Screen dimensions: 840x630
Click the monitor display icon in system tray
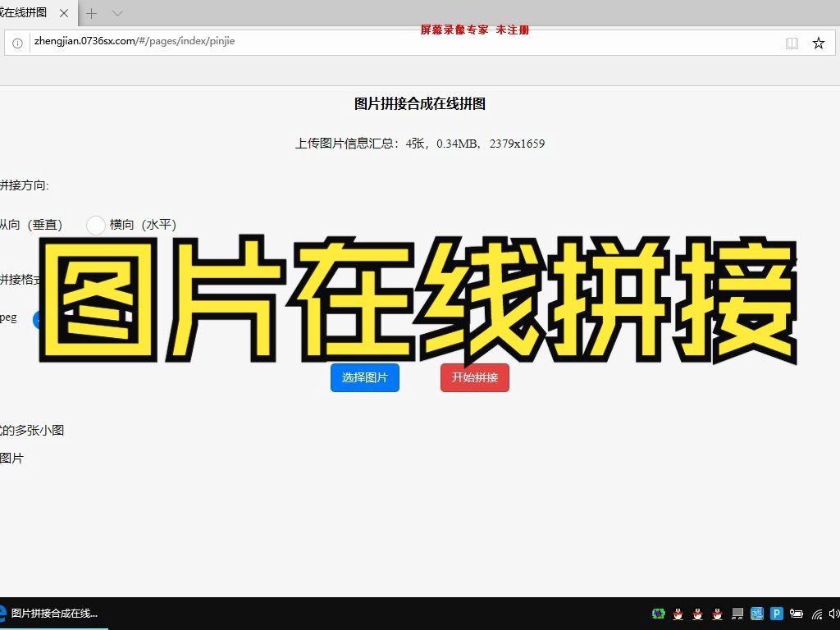coord(737,614)
